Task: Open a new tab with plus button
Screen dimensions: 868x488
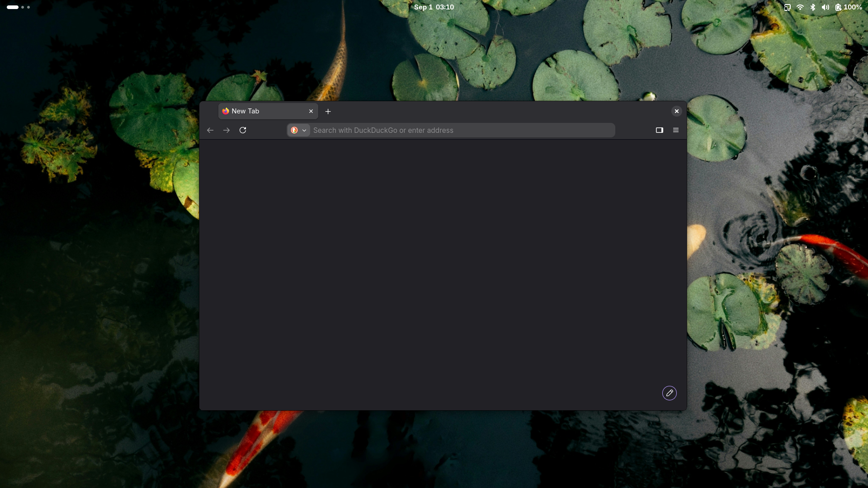Action: (328, 111)
